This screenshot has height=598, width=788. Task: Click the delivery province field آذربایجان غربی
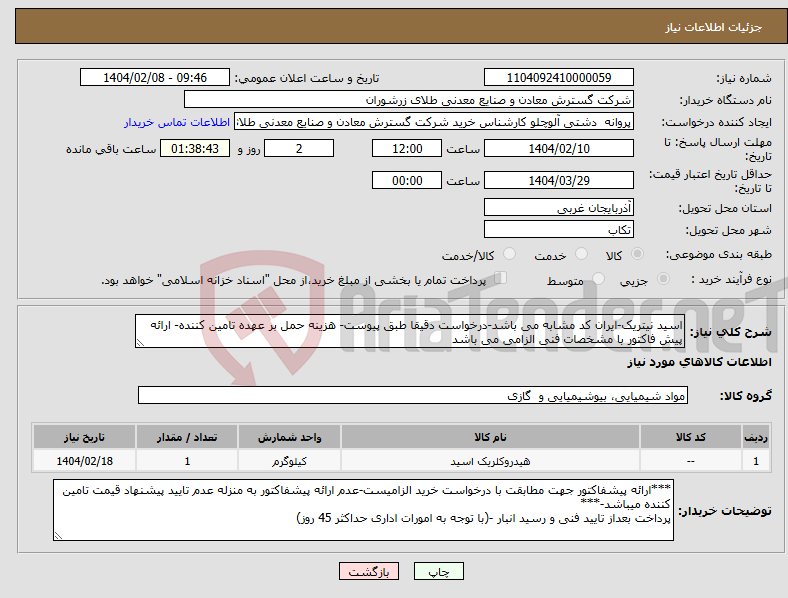pyautogui.click(x=558, y=207)
